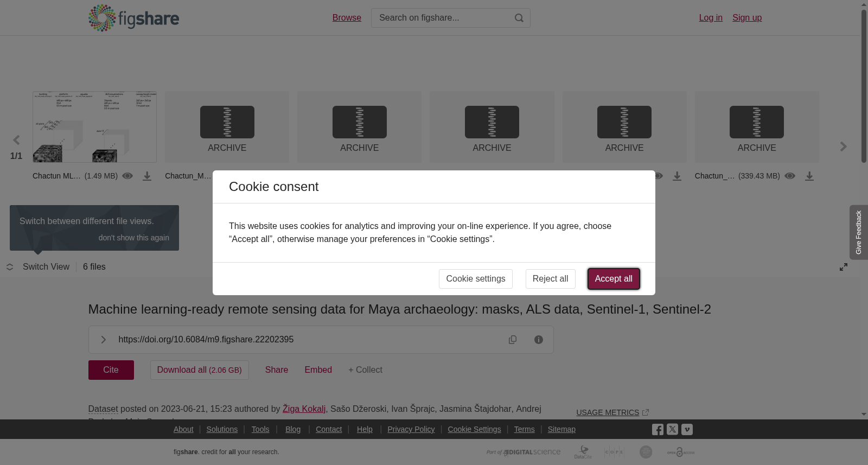Accept all cookies
This screenshot has width=868, height=465.
[x=614, y=279]
